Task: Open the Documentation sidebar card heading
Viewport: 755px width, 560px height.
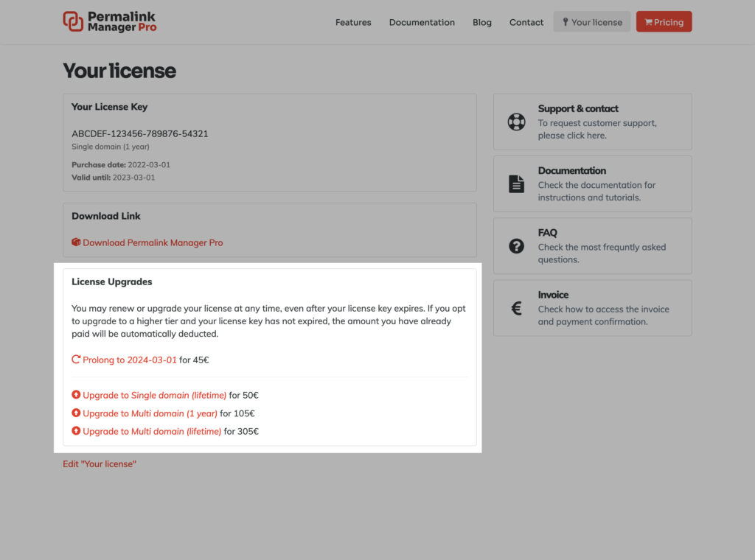Action: coord(572,171)
